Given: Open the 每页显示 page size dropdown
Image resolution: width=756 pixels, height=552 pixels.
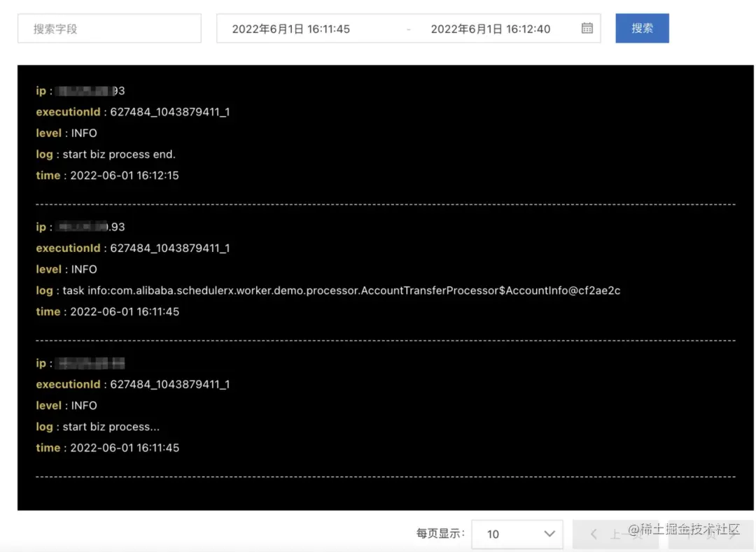Looking at the screenshot, I should point(517,534).
